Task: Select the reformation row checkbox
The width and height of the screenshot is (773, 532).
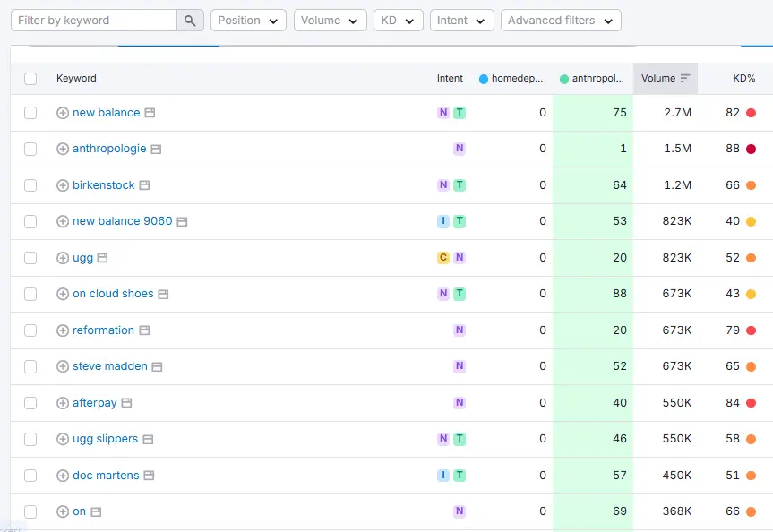Action: pyautogui.click(x=30, y=330)
